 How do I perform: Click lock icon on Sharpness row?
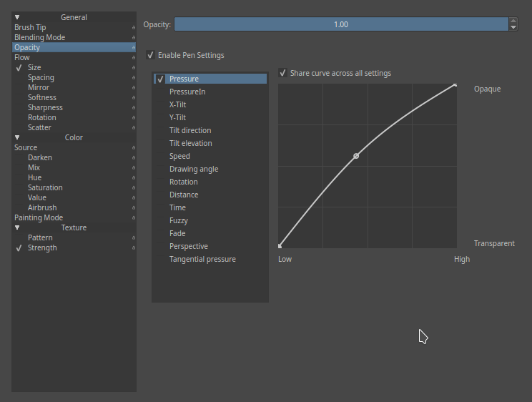[x=133, y=107]
